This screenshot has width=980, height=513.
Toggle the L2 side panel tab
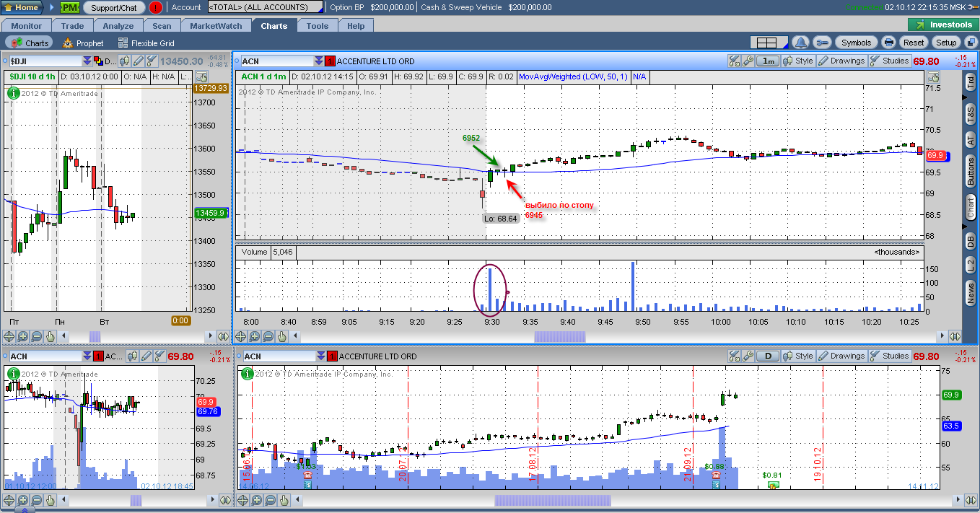click(971, 265)
